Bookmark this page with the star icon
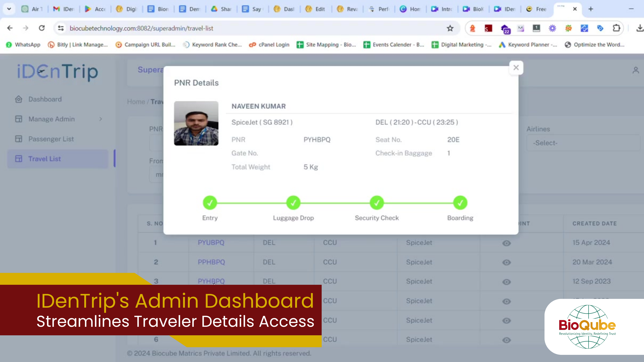The width and height of the screenshot is (644, 362). [x=450, y=28]
